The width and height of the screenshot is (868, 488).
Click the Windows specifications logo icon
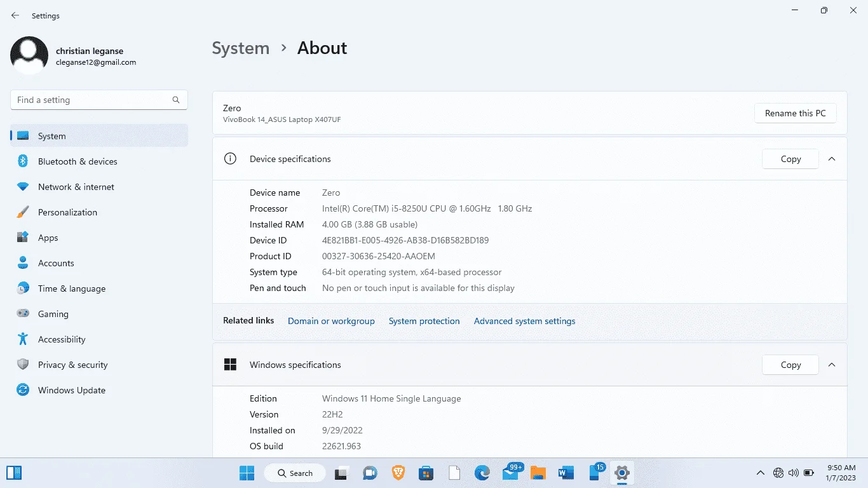[230, 365]
